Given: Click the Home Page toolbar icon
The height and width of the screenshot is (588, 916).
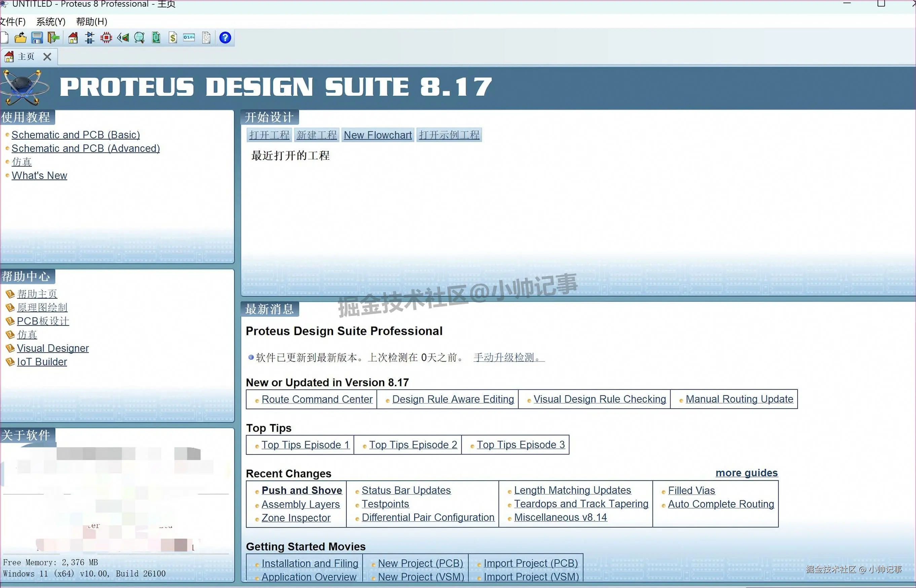Looking at the screenshot, I should coord(73,37).
